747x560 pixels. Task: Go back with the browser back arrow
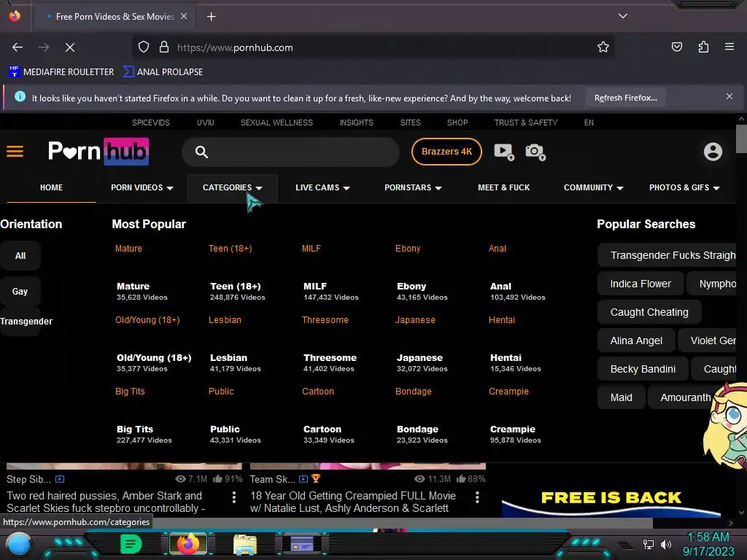18,47
